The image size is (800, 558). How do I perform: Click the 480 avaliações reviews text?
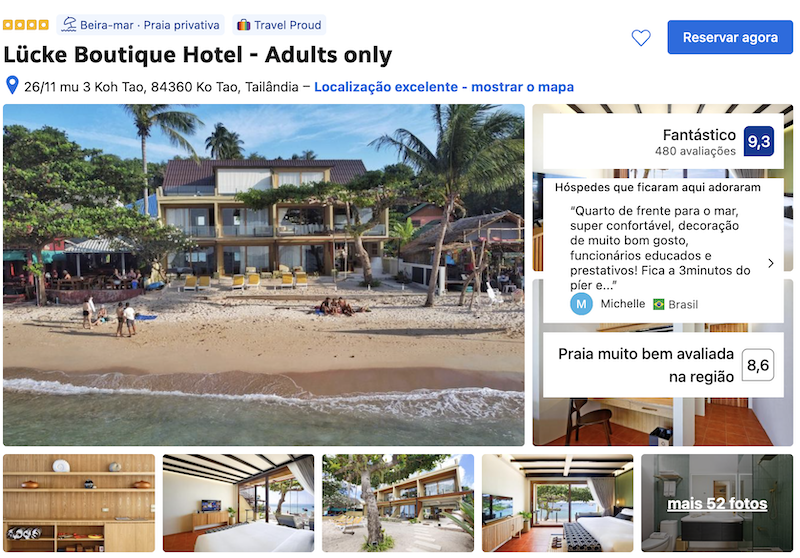(695, 151)
